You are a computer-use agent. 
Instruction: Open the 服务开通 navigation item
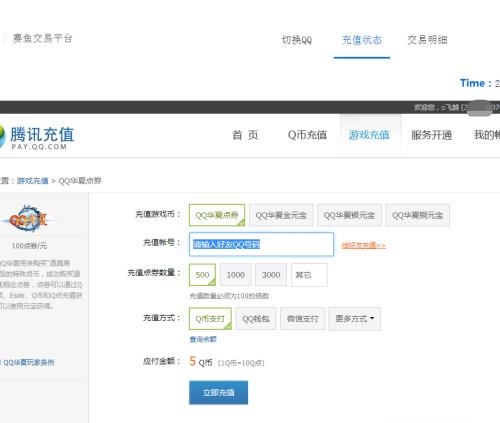point(431,135)
